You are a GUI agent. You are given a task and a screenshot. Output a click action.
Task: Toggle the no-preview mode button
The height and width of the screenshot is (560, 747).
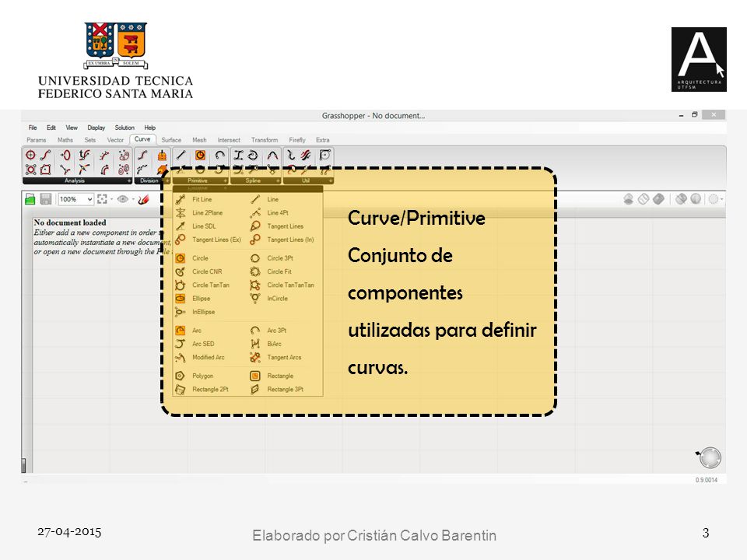(x=629, y=199)
